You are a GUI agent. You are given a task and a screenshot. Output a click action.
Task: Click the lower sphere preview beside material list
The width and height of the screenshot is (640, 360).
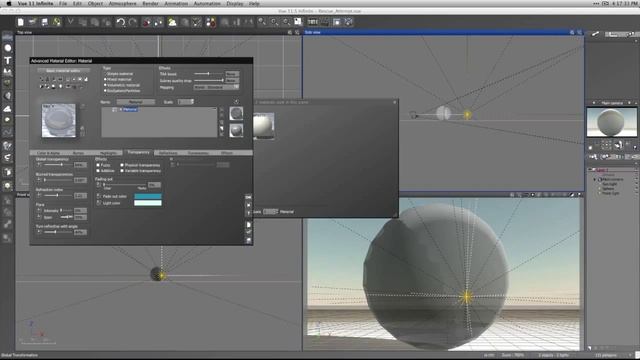point(236,130)
